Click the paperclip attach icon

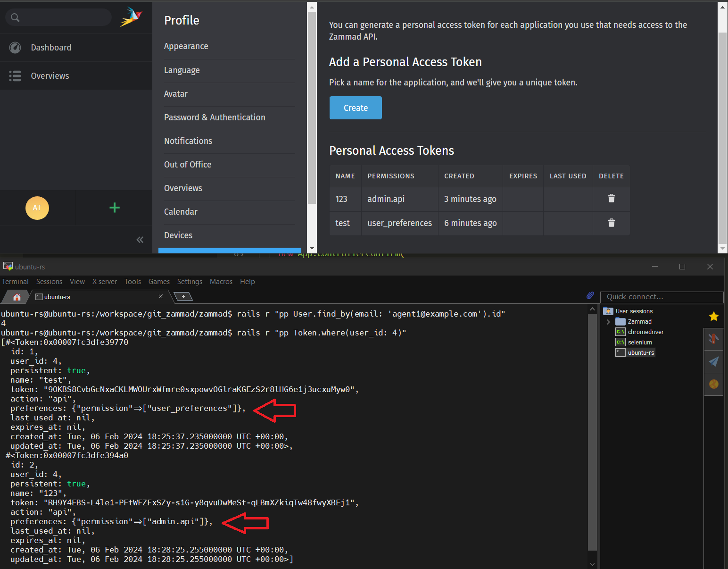click(x=590, y=295)
